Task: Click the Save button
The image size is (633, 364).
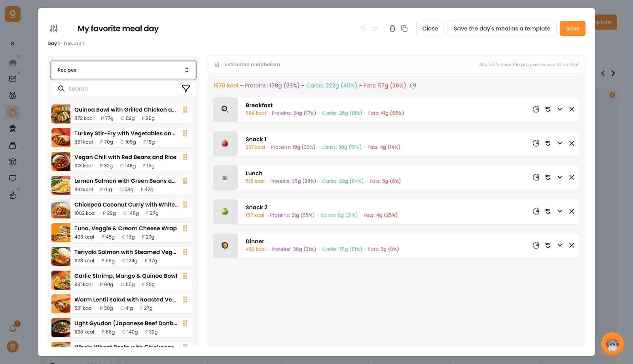Action: 572,28
